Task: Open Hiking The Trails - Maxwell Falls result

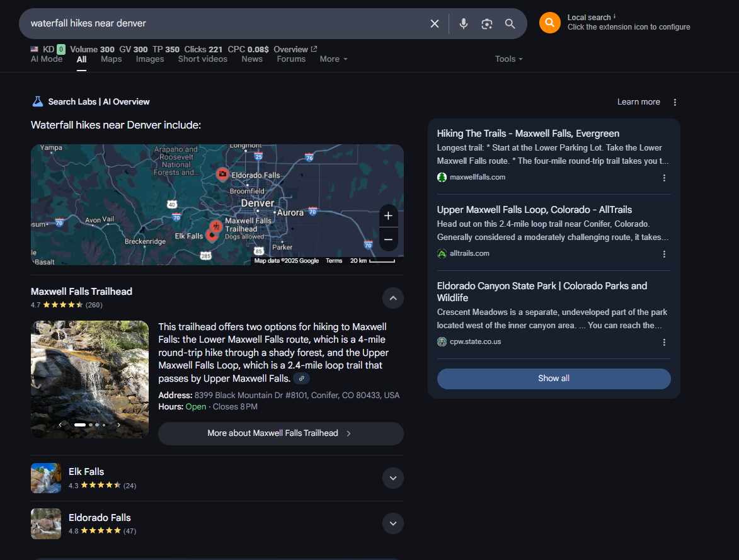Action: (x=528, y=134)
